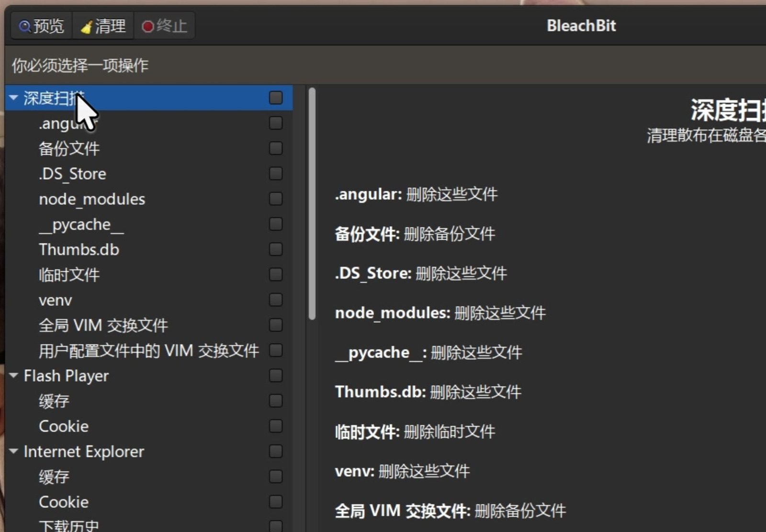766x532 pixels.
Task: Check the Internet Explorer Cookie checkbox
Action: (x=276, y=502)
